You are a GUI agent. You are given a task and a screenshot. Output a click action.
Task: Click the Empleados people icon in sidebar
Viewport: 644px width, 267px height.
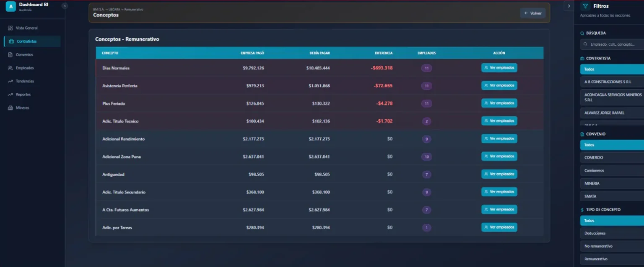coord(10,68)
